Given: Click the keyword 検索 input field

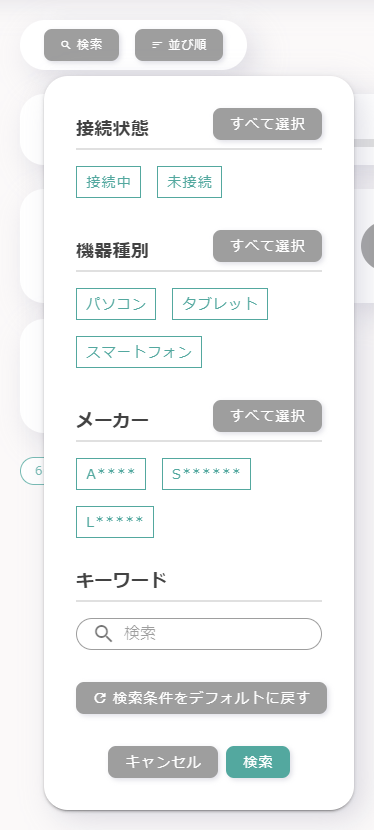Looking at the screenshot, I should click(x=199, y=634).
